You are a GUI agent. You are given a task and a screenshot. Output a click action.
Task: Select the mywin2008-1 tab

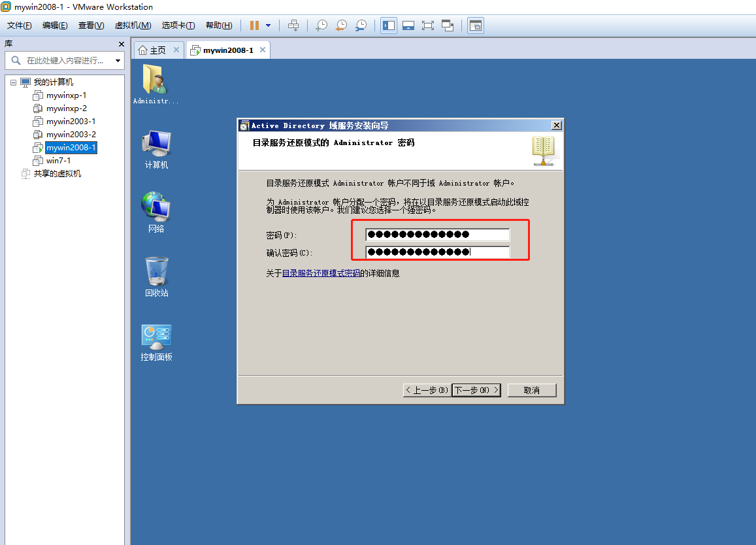coord(228,50)
